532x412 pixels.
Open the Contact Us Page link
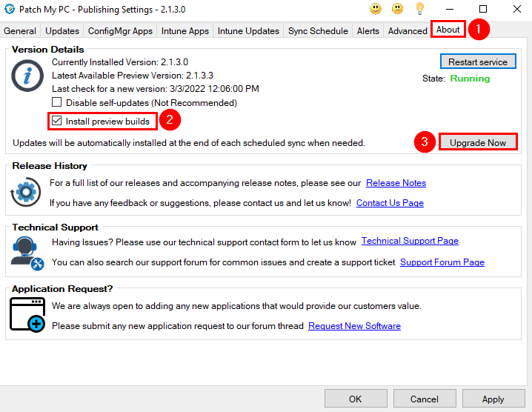pos(390,203)
